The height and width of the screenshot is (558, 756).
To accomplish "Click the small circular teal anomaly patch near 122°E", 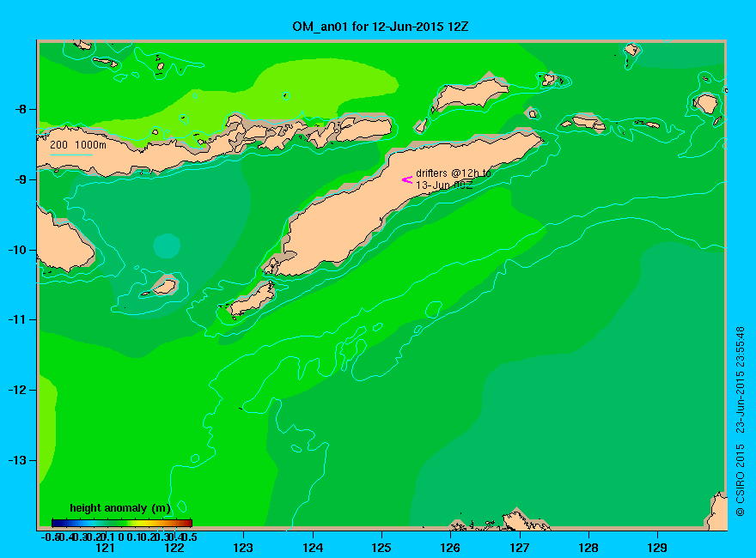I will pyautogui.click(x=167, y=246).
